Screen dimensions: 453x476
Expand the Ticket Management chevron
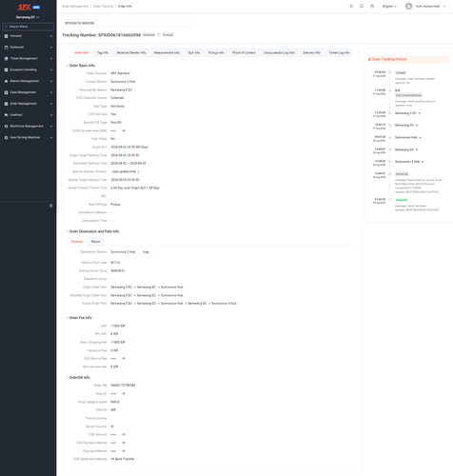(51, 59)
